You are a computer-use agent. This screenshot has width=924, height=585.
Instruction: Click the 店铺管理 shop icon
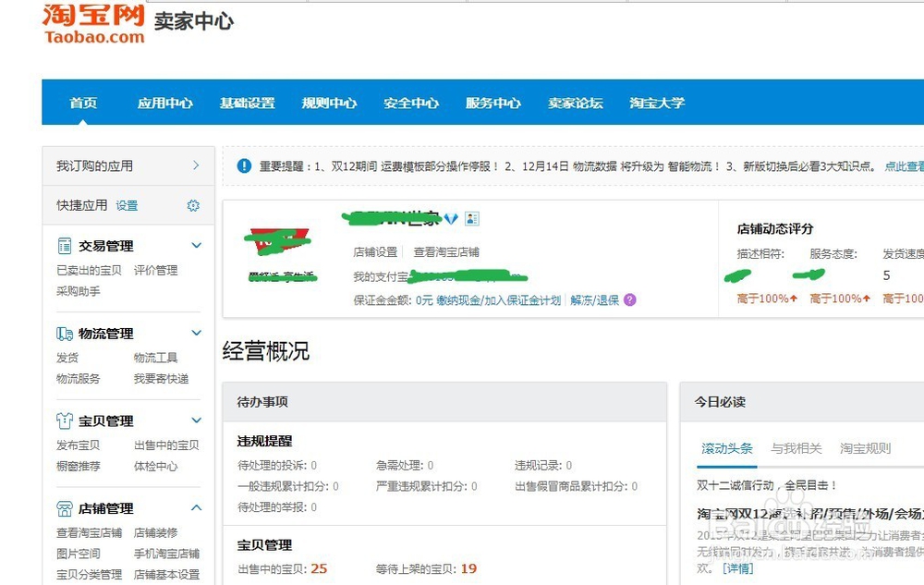pyautogui.click(x=65, y=508)
